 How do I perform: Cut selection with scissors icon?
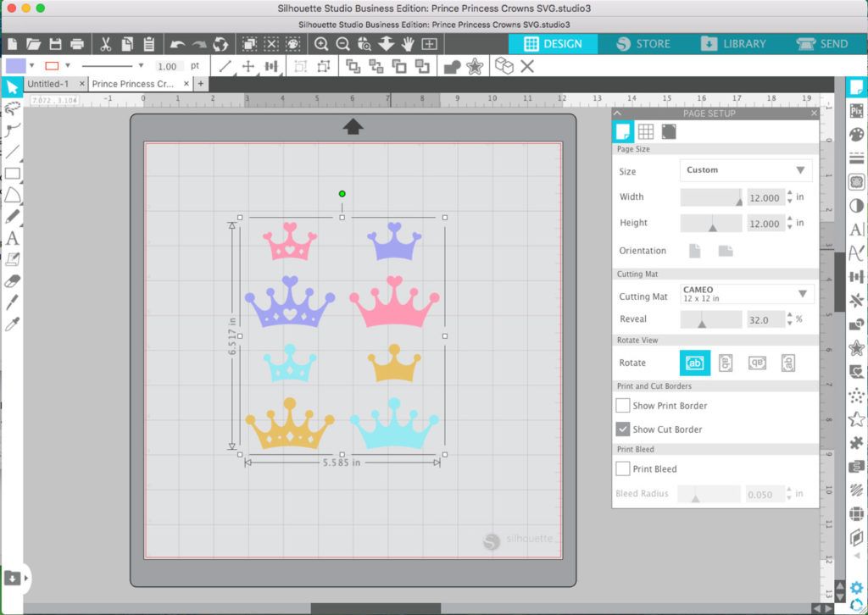pos(105,44)
